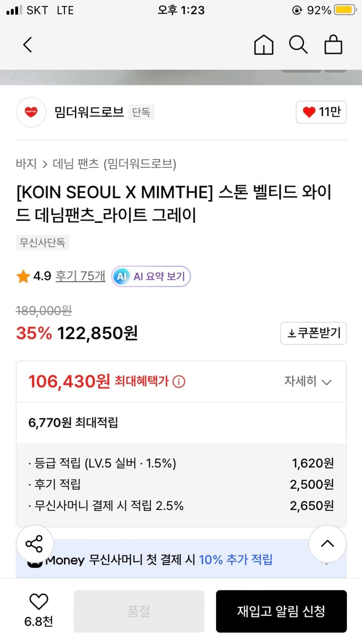Expand 자세히 price benefit details
Image resolution: width=362 pixels, height=644 pixels.
pos(307,382)
